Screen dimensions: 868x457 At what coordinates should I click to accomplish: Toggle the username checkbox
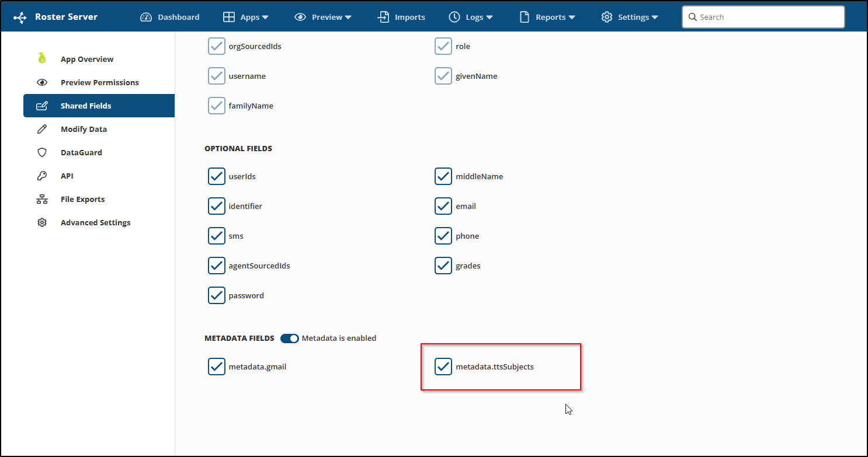[x=217, y=76]
